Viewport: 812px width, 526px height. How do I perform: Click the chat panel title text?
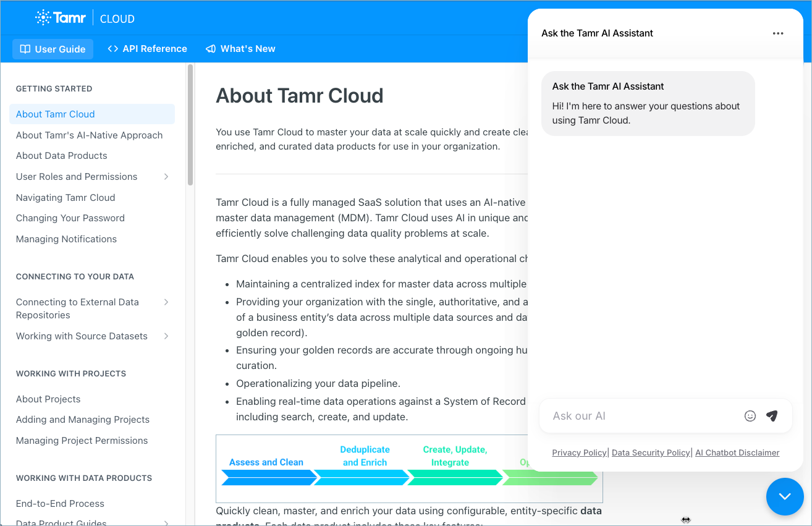[597, 33]
